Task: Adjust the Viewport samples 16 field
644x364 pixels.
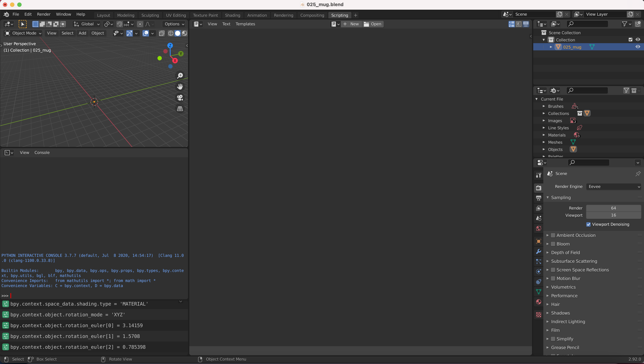Action: tap(613, 215)
